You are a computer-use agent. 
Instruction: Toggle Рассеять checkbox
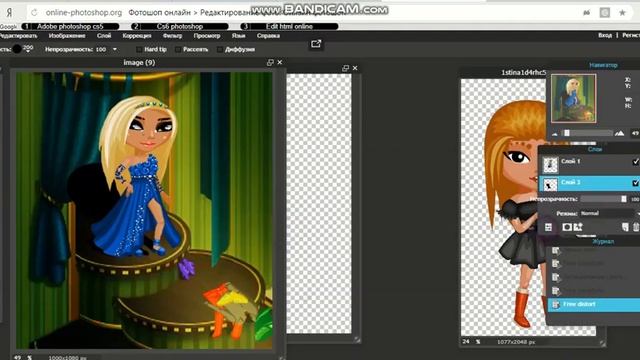coord(178,49)
